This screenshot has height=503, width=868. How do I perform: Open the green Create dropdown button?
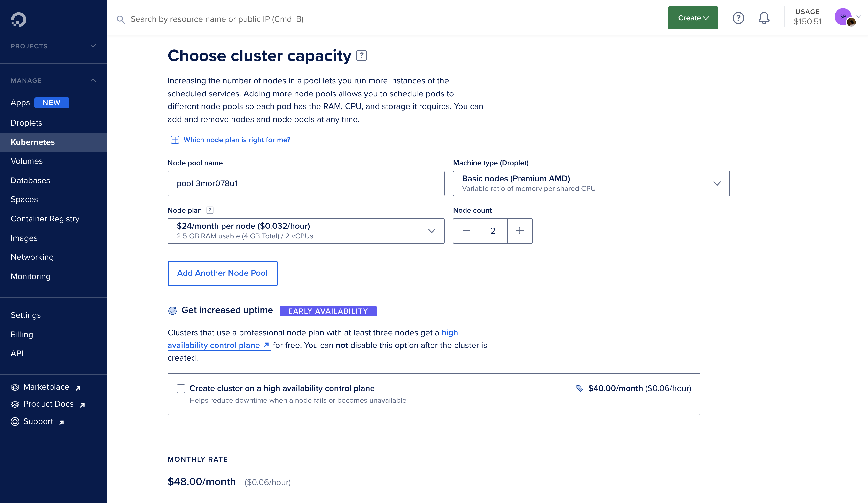click(693, 18)
